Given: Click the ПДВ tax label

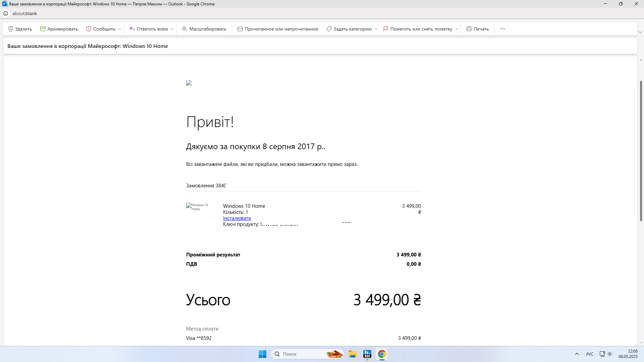Looking at the screenshot, I should click(x=192, y=264).
